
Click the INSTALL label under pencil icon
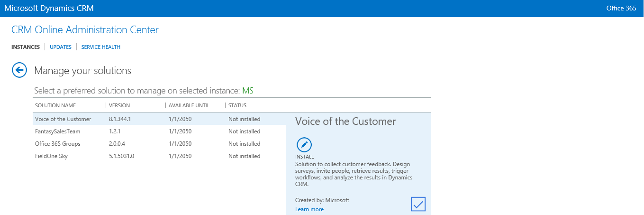pos(304,157)
